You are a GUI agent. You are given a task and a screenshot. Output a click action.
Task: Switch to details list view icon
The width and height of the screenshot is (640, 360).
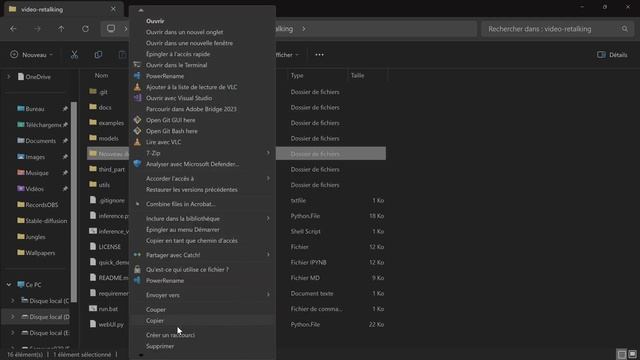(622, 354)
